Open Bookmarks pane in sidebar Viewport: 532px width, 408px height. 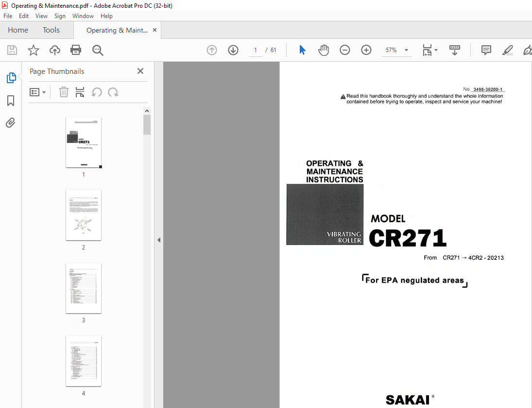(x=11, y=101)
